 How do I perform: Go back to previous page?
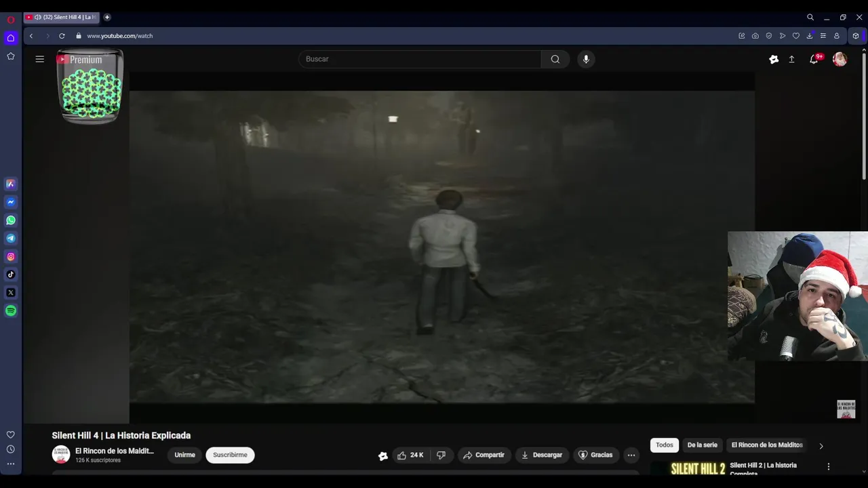pyautogui.click(x=31, y=36)
